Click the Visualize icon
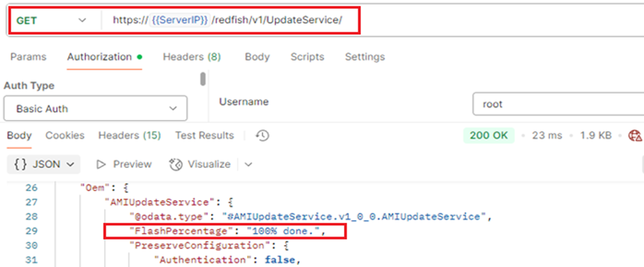The height and width of the screenshot is (267, 644). 176,164
